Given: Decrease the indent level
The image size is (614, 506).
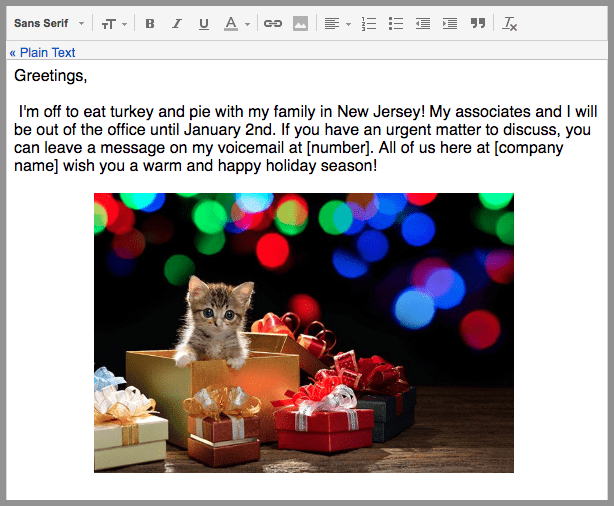Looking at the screenshot, I should pos(423,23).
